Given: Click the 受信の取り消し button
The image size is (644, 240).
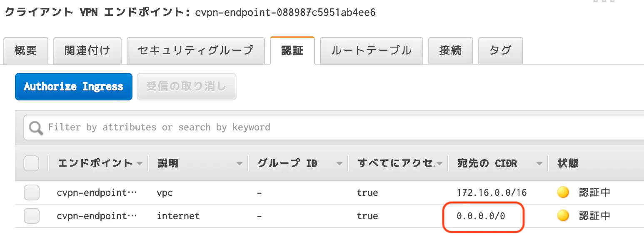Looking at the screenshot, I should 186,86.
